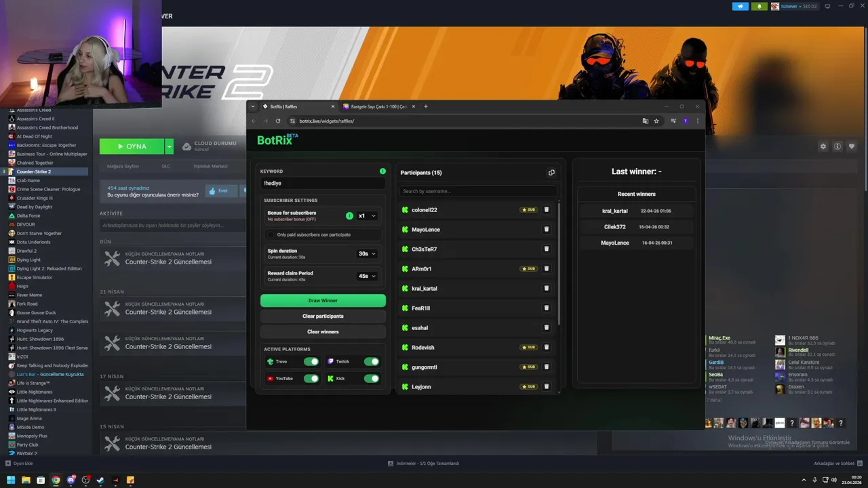
Task: Open the Steam Play button dropdown arrow
Action: pyautogui.click(x=170, y=146)
